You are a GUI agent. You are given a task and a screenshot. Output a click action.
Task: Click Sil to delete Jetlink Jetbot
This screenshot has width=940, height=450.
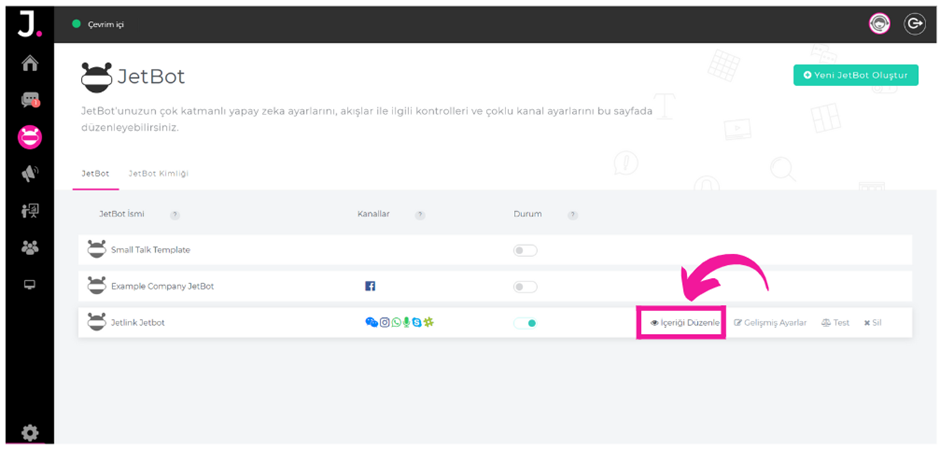(x=873, y=322)
